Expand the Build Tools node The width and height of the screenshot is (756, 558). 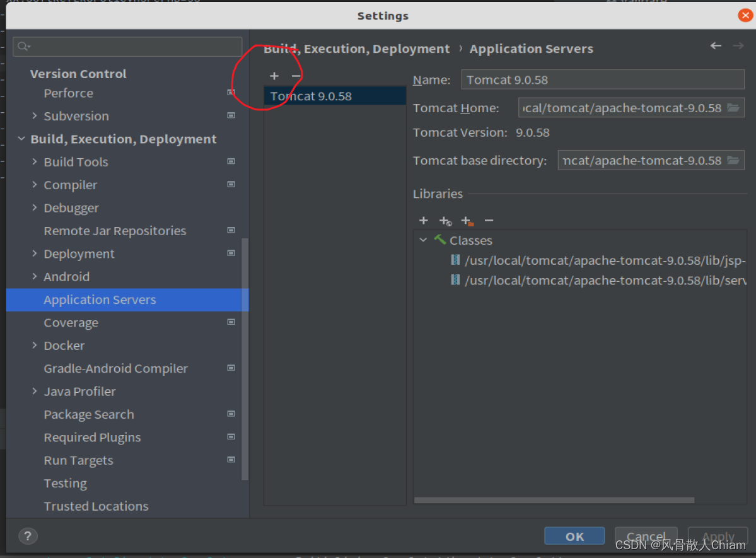[34, 161]
